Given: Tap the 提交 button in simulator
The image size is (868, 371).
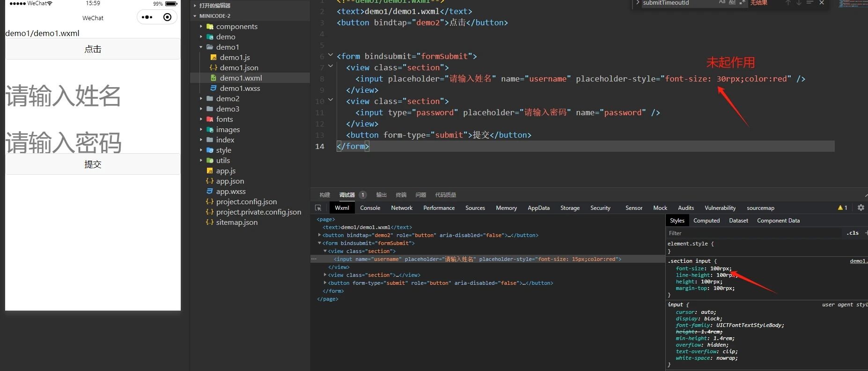Looking at the screenshot, I should [93, 164].
